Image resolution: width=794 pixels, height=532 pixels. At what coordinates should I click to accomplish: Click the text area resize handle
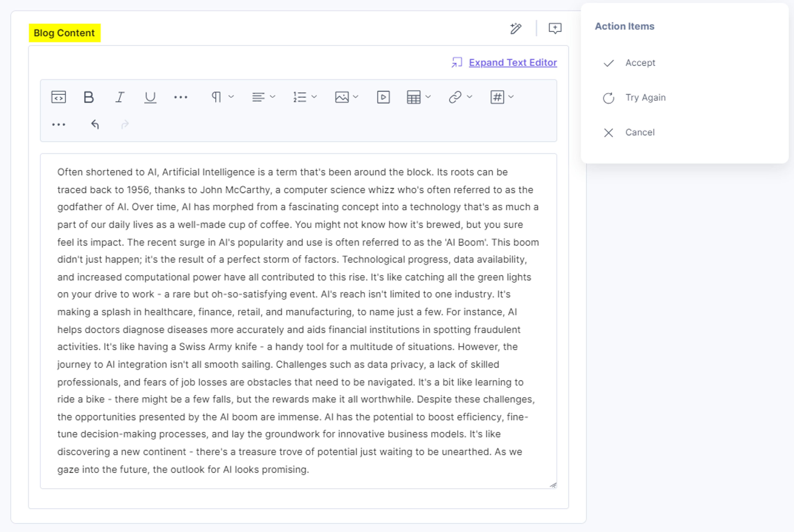(553, 485)
